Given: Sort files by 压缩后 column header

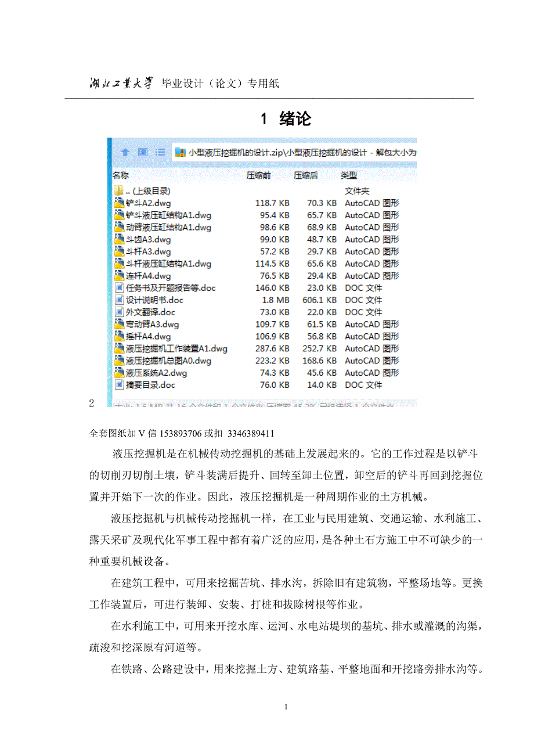Looking at the screenshot, I should (x=305, y=175).
